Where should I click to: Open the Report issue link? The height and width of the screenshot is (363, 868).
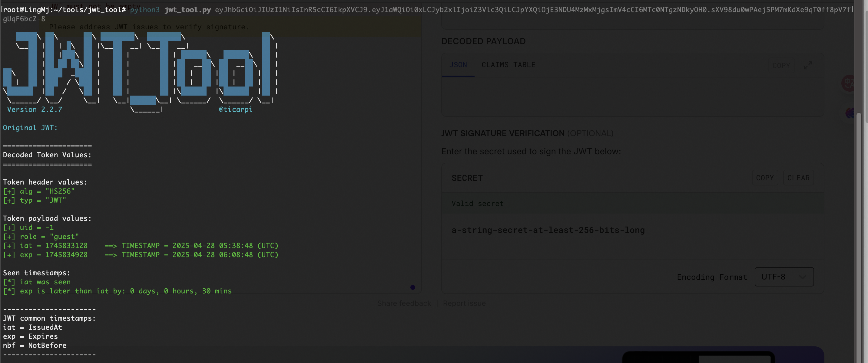(464, 303)
